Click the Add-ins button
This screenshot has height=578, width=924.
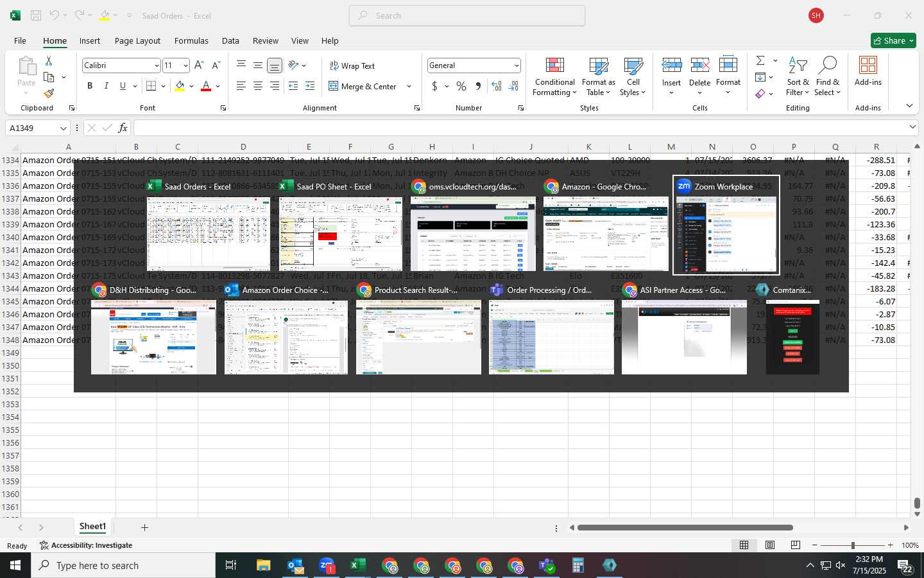(868, 71)
